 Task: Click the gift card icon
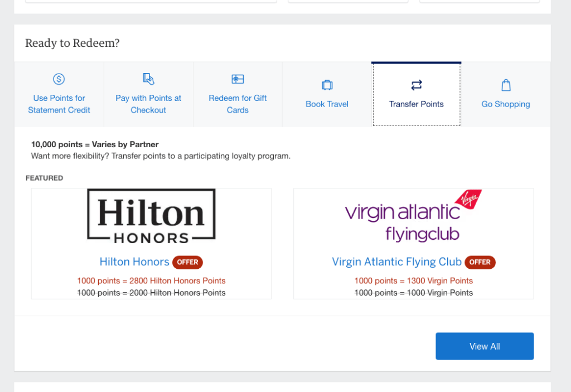[238, 79]
